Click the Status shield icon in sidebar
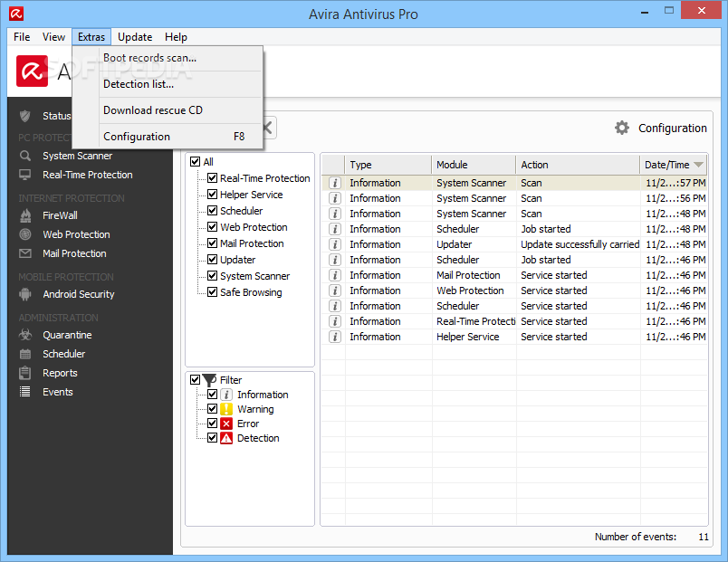The width and height of the screenshot is (728, 562). click(25, 116)
